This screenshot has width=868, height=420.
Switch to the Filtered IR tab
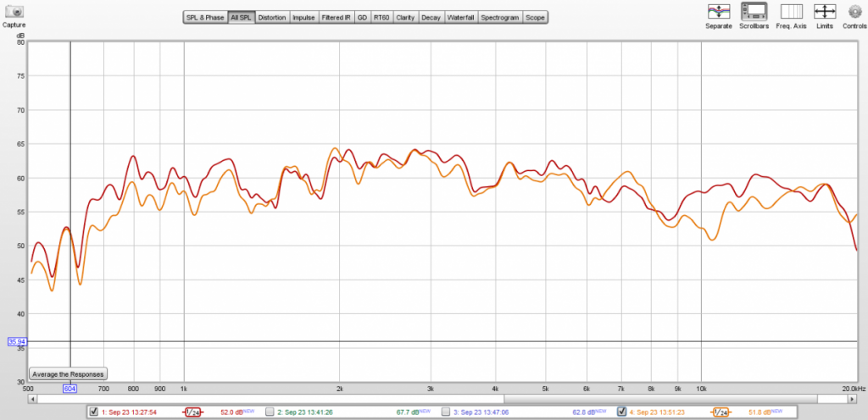pyautogui.click(x=336, y=18)
